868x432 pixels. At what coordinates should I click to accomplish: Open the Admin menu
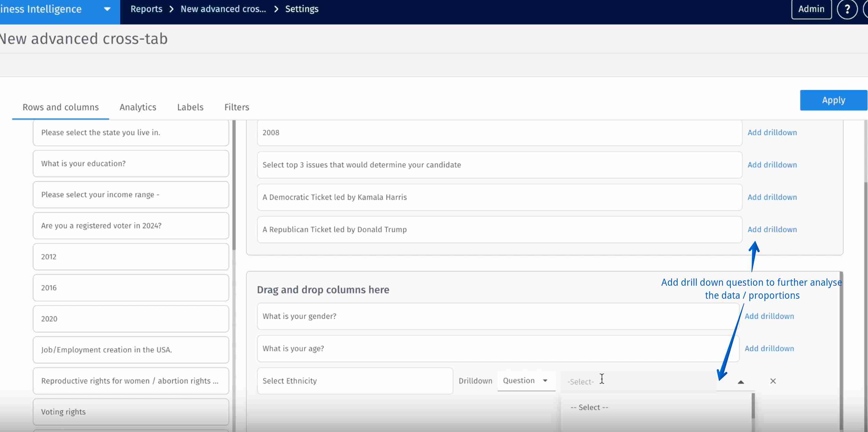(811, 9)
